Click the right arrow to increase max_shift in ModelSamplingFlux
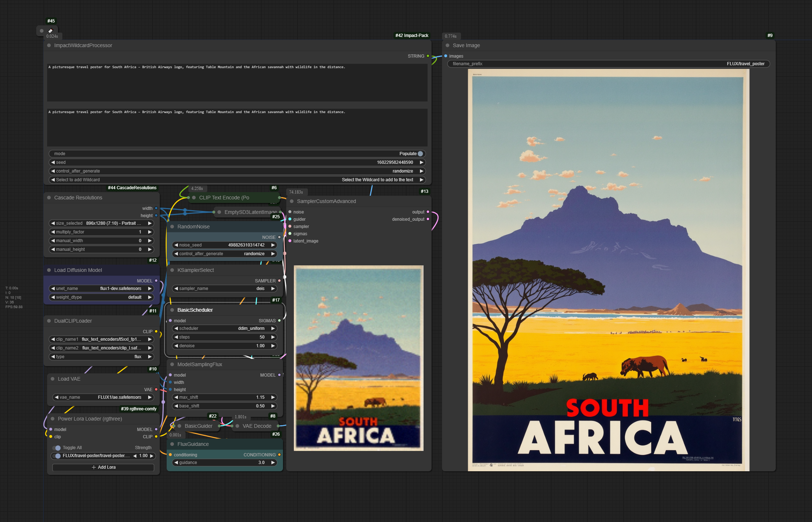This screenshot has width=812, height=522. coord(273,397)
